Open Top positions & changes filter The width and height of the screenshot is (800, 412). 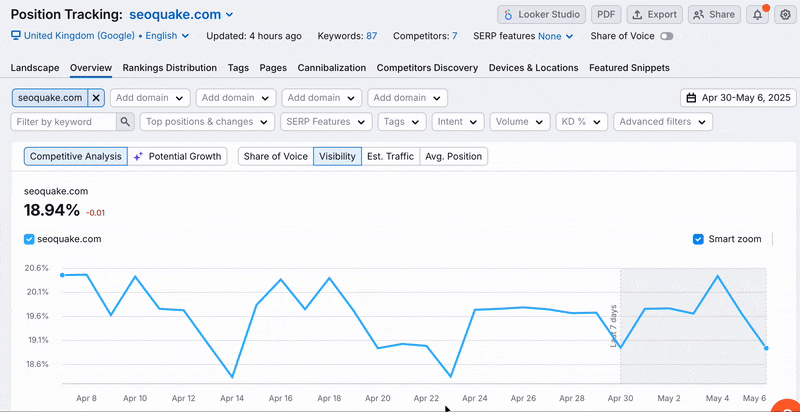(x=207, y=122)
